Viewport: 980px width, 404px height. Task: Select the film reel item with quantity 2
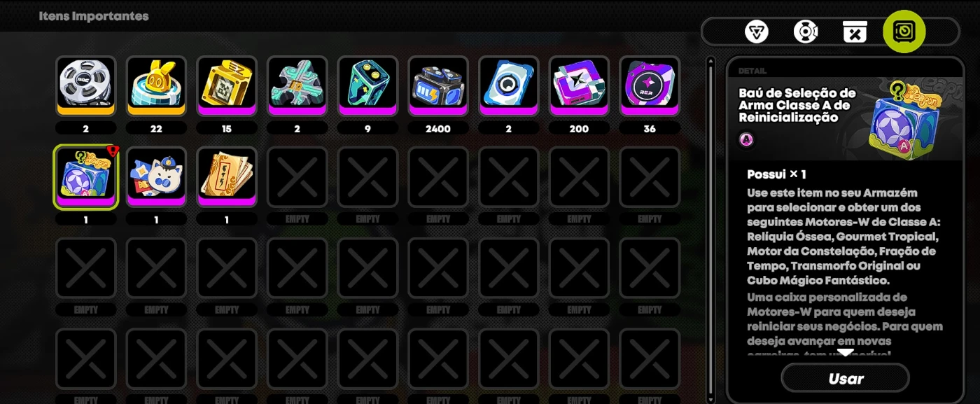click(85, 86)
